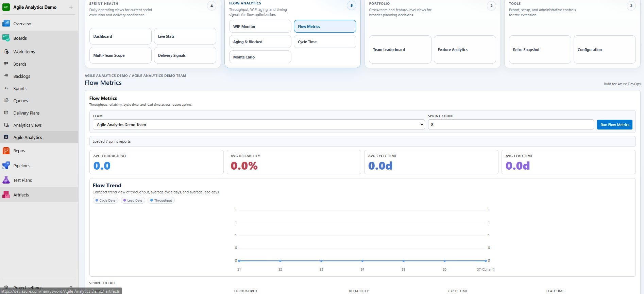The width and height of the screenshot is (644, 294).
Task: Open the Live Stats view
Action: (x=185, y=36)
